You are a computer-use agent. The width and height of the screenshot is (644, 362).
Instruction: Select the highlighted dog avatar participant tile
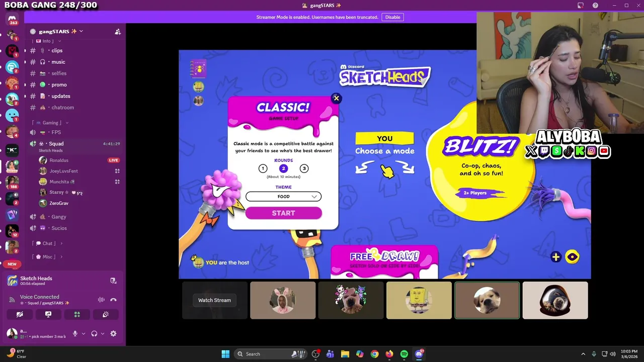click(x=487, y=300)
